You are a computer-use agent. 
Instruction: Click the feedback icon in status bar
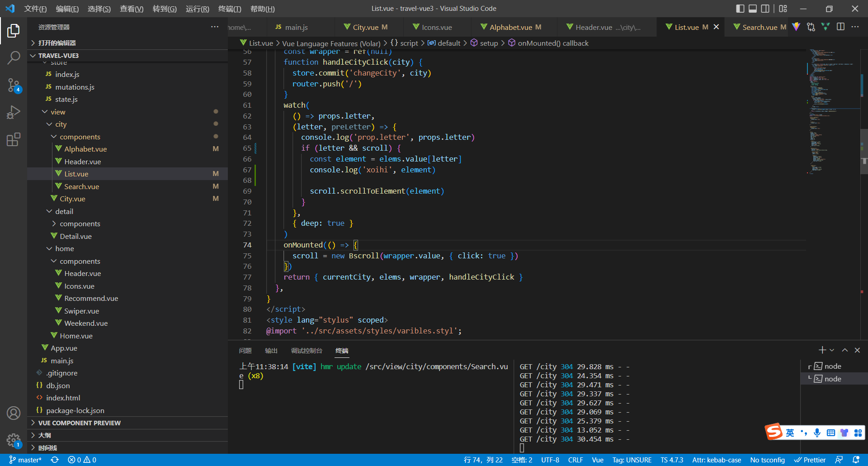839,460
